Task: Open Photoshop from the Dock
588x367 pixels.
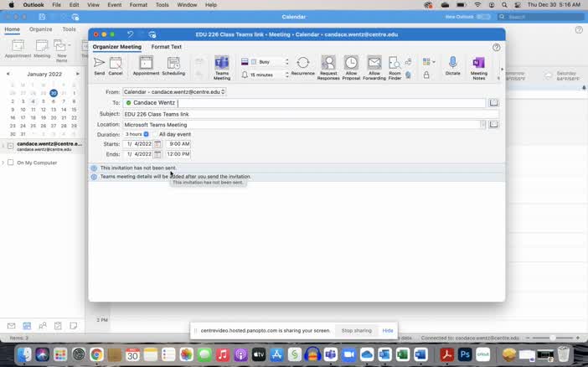Action: point(465,354)
